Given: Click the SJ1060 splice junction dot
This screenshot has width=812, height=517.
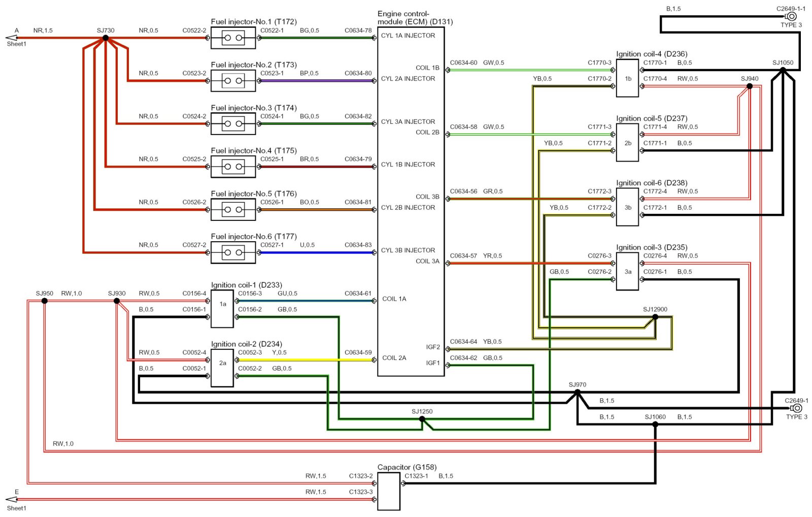Looking at the screenshot, I should pyautogui.click(x=655, y=424).
